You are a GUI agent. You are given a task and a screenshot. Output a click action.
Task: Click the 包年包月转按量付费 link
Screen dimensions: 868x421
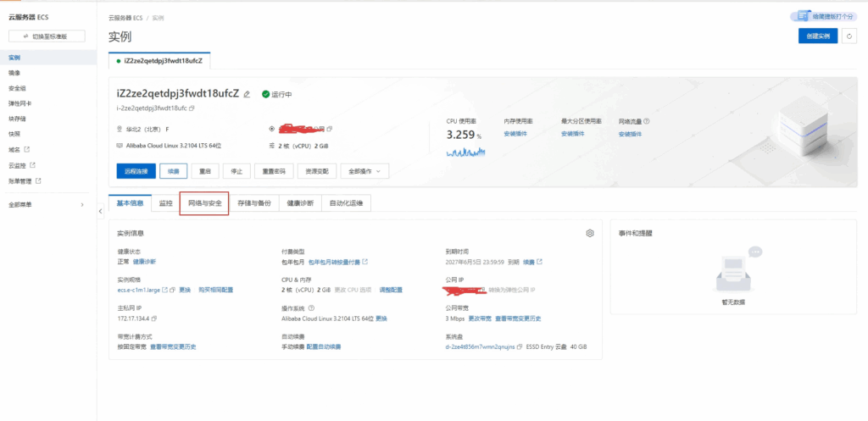click(334, 262)
